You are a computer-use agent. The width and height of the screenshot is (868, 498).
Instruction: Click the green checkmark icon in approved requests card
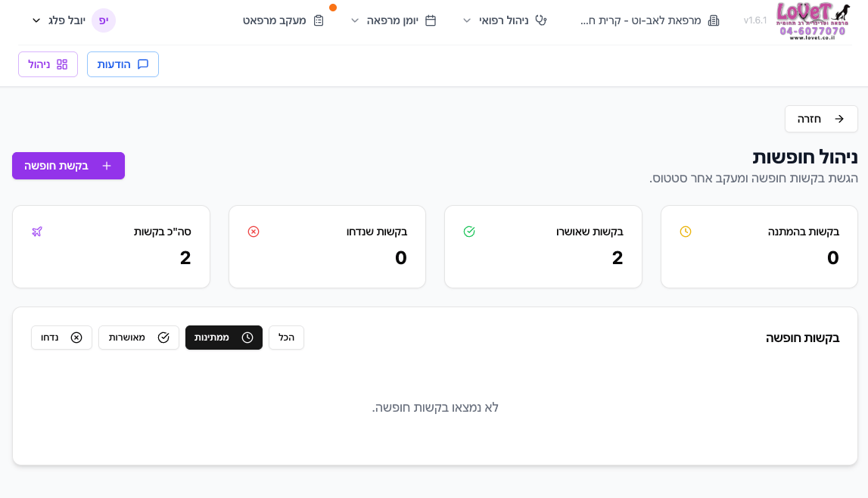pyautogui.click(x=469, y=232)
